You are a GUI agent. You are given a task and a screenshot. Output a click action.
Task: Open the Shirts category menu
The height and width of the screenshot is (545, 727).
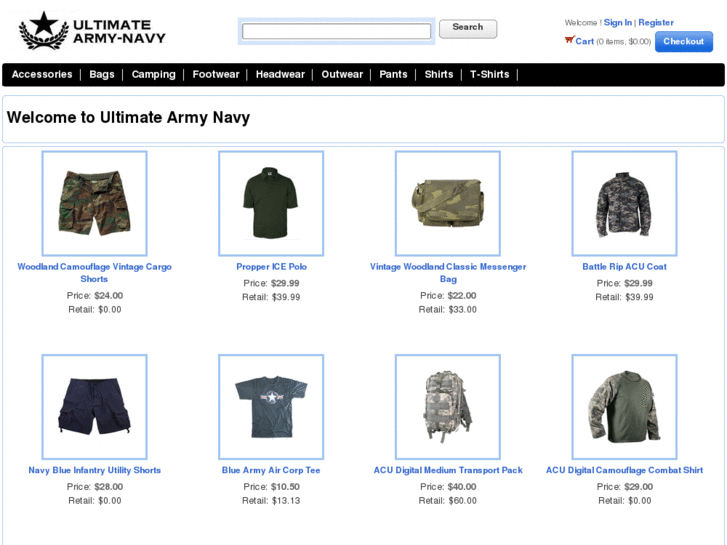coord(439,74)
